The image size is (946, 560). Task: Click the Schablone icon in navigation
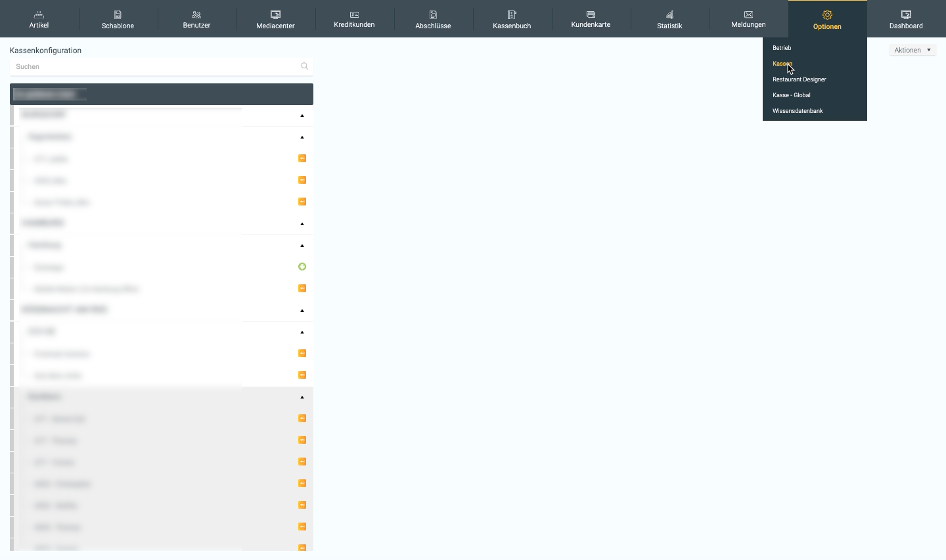[118, 14]
